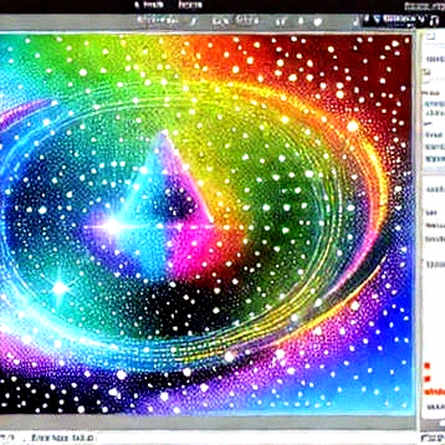Click the icon just left of the dark toolbar box
The width and height of the screenshot is (445, 445).
click(356, 21)
